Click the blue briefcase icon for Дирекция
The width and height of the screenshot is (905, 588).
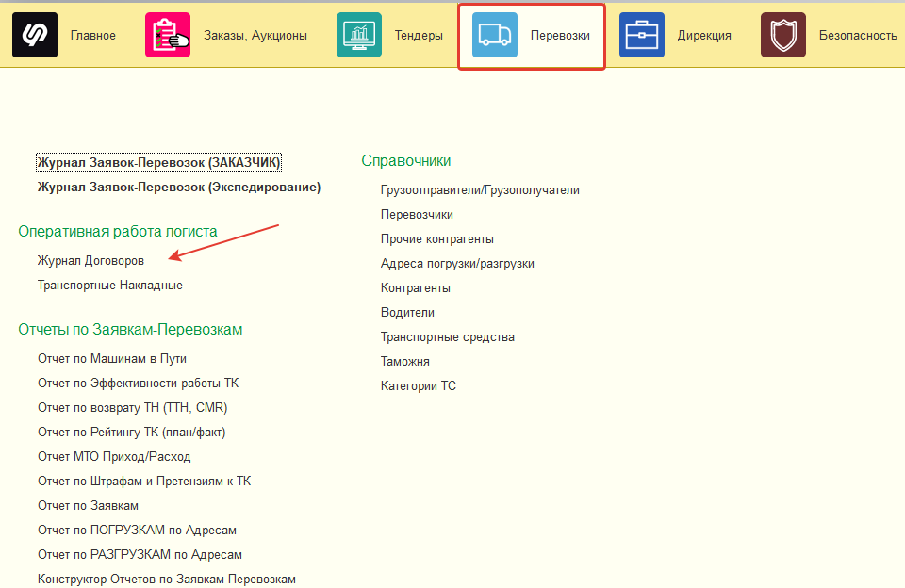(642, 35)
